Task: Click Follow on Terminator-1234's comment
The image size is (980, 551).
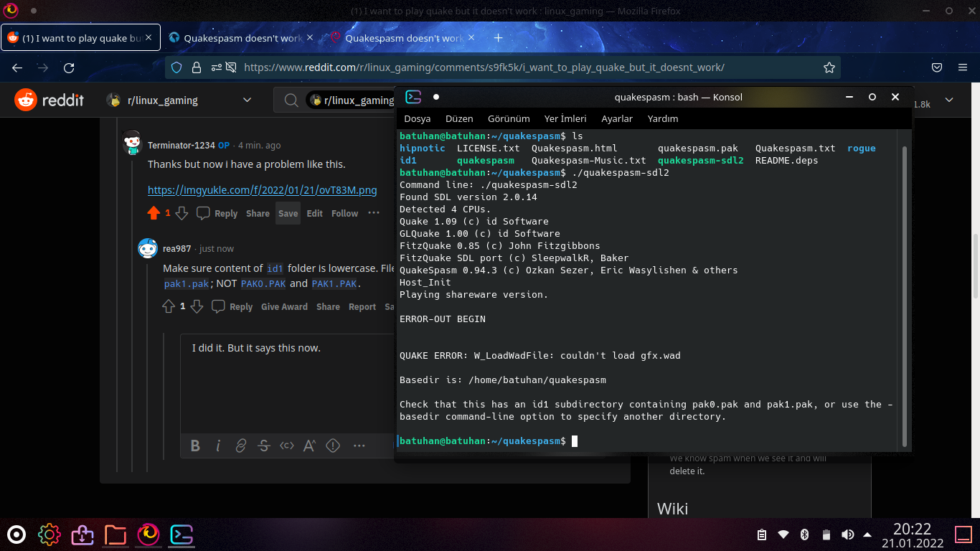Action: coord(344,213)
